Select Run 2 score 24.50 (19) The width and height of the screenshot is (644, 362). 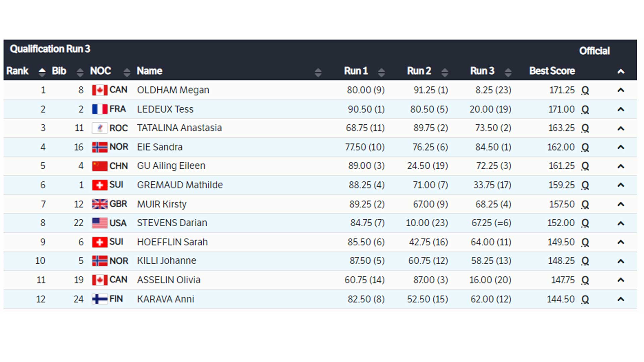coord(428,166)
